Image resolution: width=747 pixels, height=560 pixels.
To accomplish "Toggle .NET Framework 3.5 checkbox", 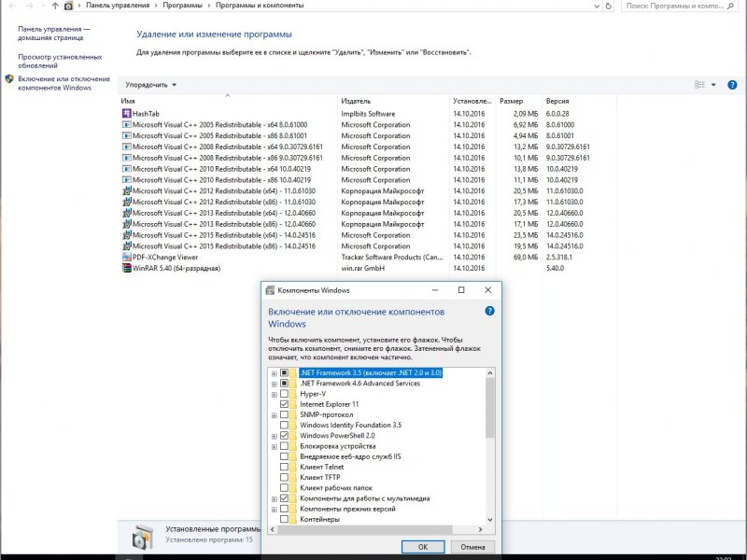I will pos(284,372).
